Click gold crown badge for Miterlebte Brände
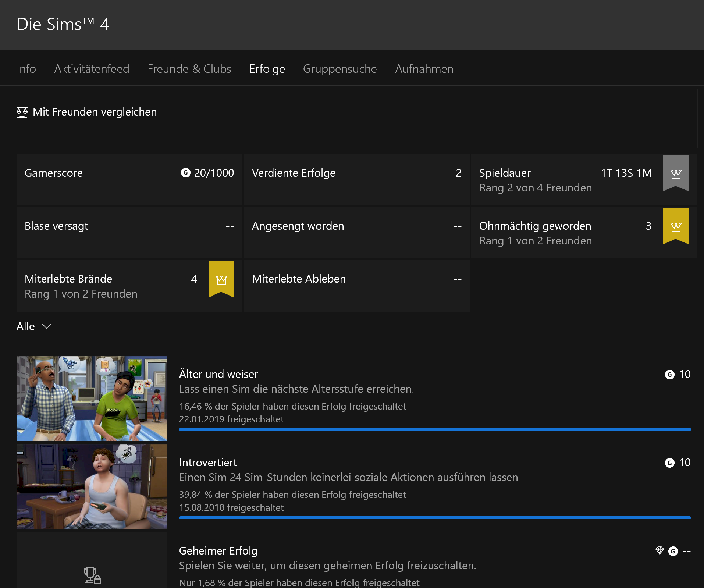The width and height of the screenshot is (704, 588). pos(221,279)
